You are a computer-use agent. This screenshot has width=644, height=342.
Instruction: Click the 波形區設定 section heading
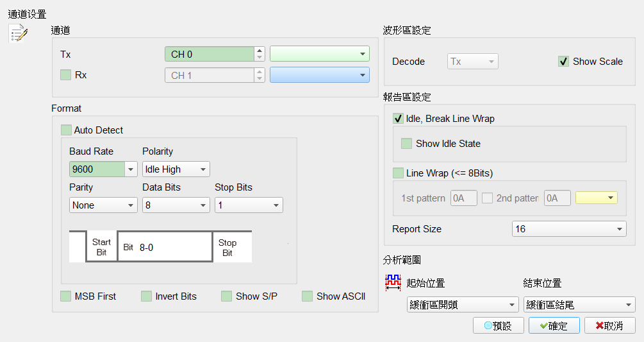(407, 30)
